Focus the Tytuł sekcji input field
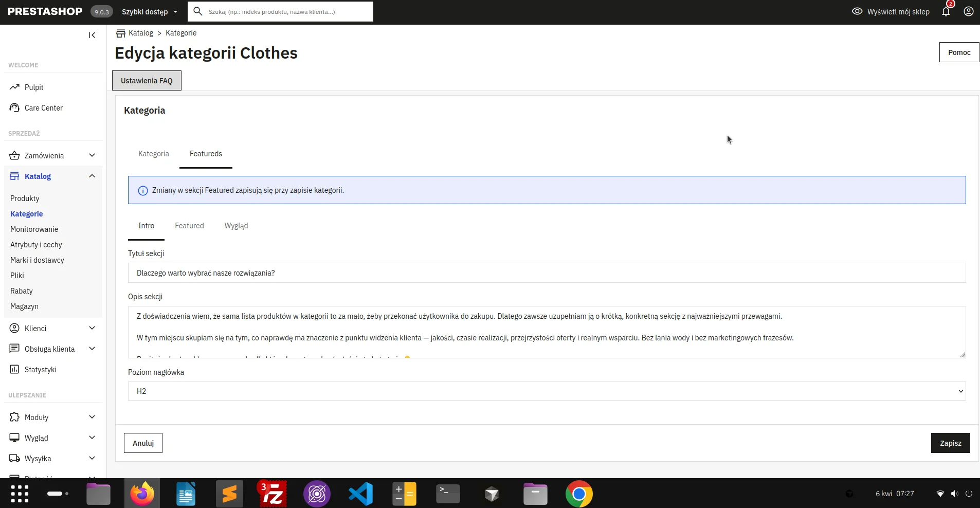The image size is (980, 508). [x=547, y=273]
